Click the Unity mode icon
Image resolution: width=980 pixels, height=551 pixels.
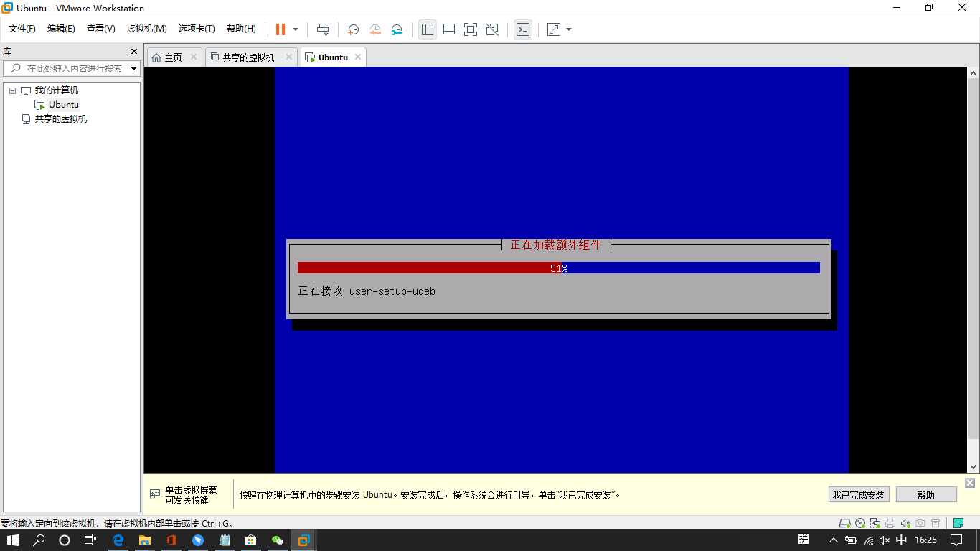pos(492,29)
